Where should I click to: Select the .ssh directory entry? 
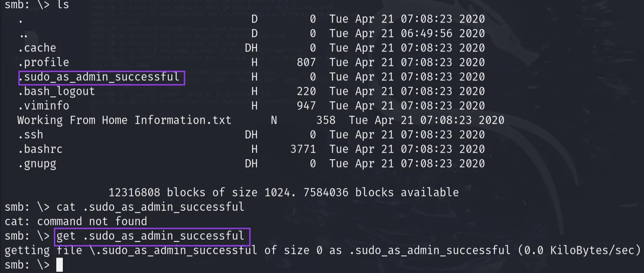[x=30, y=135]
